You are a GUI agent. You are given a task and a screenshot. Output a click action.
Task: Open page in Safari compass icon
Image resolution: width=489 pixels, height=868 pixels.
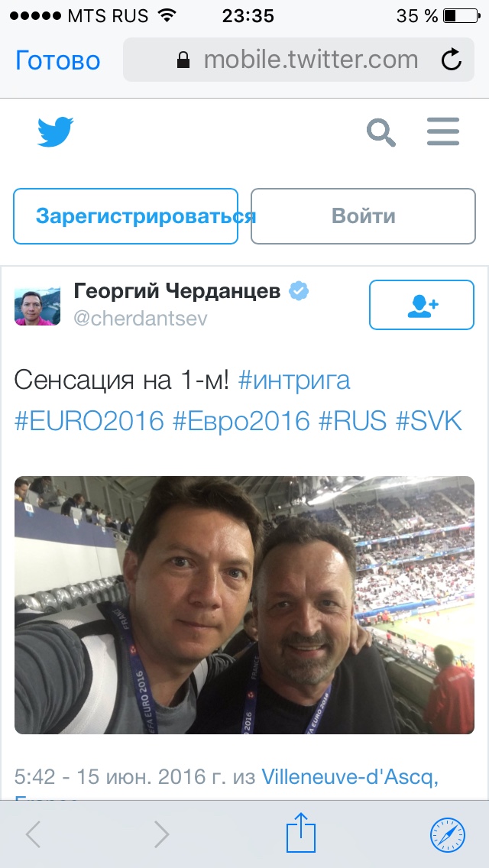tap(448, 834)
